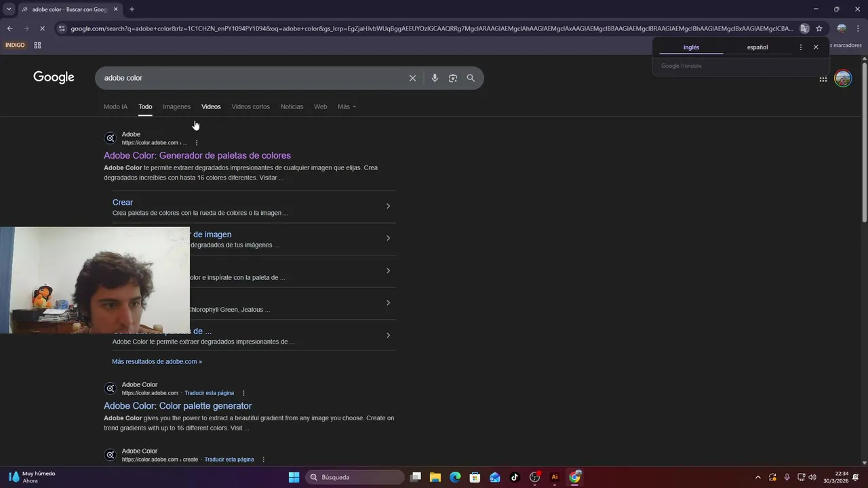
Task: Switch to Imágenes results tab
Action: (x=176, y=106)
